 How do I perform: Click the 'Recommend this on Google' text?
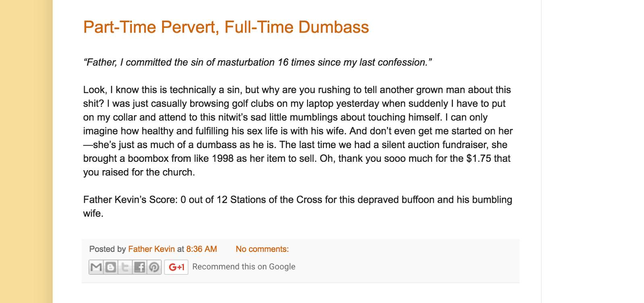tap(244, 267)
